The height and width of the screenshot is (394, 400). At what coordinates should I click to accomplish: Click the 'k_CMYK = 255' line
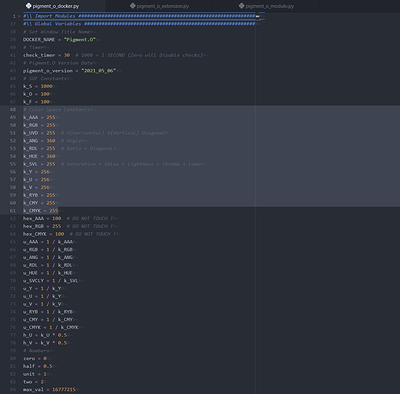40,211
